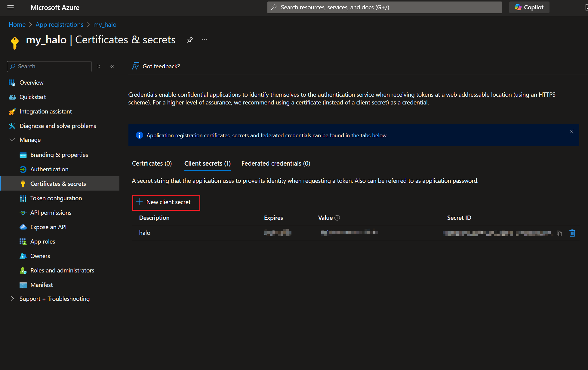Open Token configuration menu item
The image size is (588, 370).
coord(56,198)
